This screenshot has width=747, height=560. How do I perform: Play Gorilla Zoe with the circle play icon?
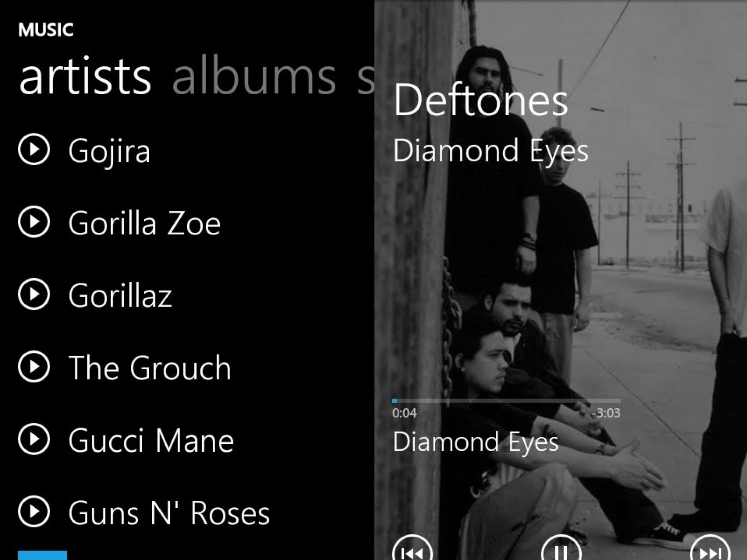[x=34, y=222]
